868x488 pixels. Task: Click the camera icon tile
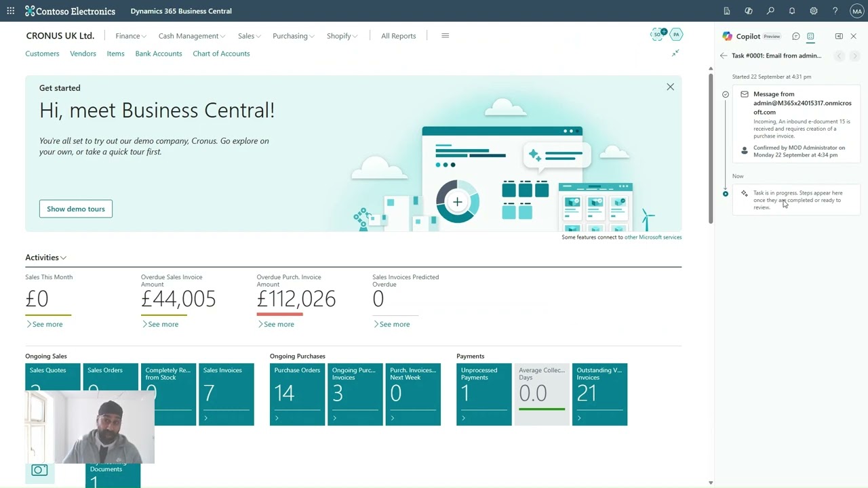pos(39,470)
